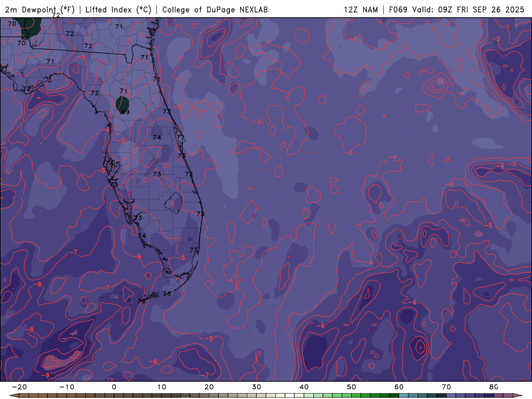Click the "Lifted Index (°C)" title text
Screen dimensions: 532x399
pos(118,9)
